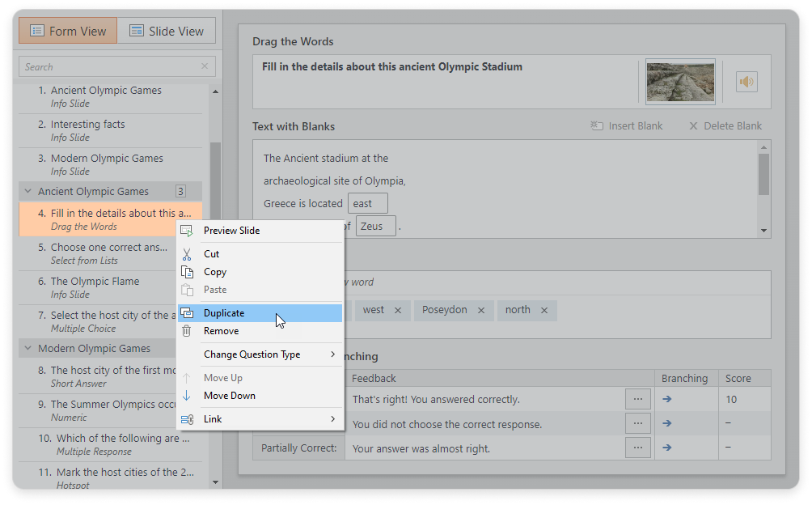Click the branching arrow in the correct feedback row

pos(667,399)
